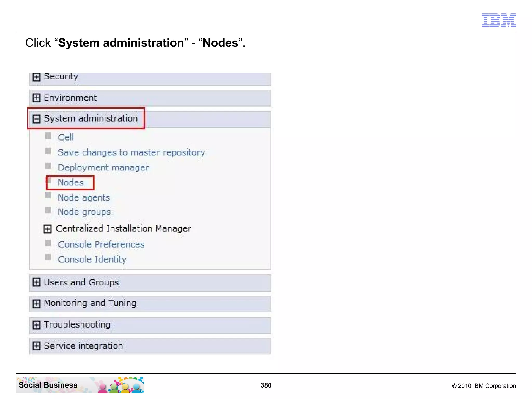This screenshot has height=399, width=532.
Task: Select Centralized Installation Manager label
Action: (x=123, y=229)
